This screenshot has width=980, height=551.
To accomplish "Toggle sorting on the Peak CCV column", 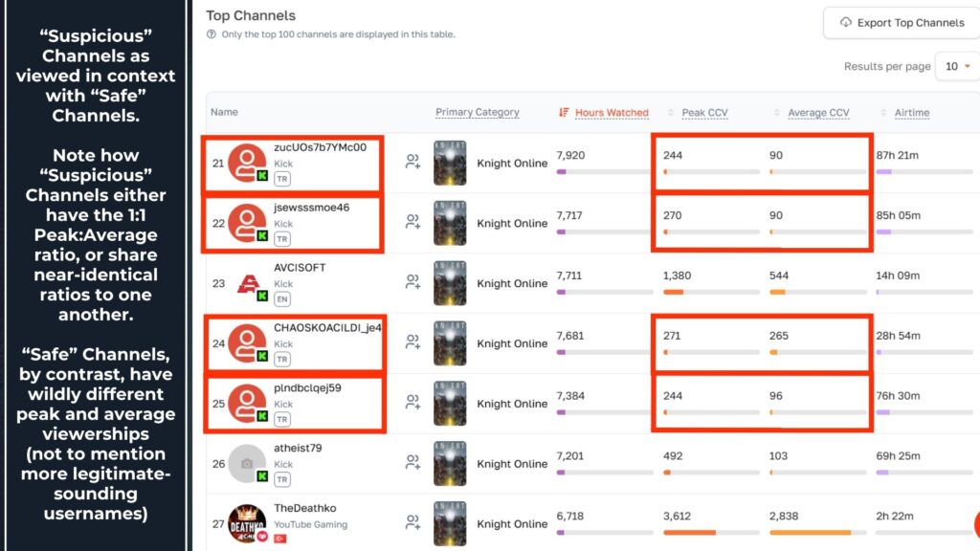I will (705, 112).
